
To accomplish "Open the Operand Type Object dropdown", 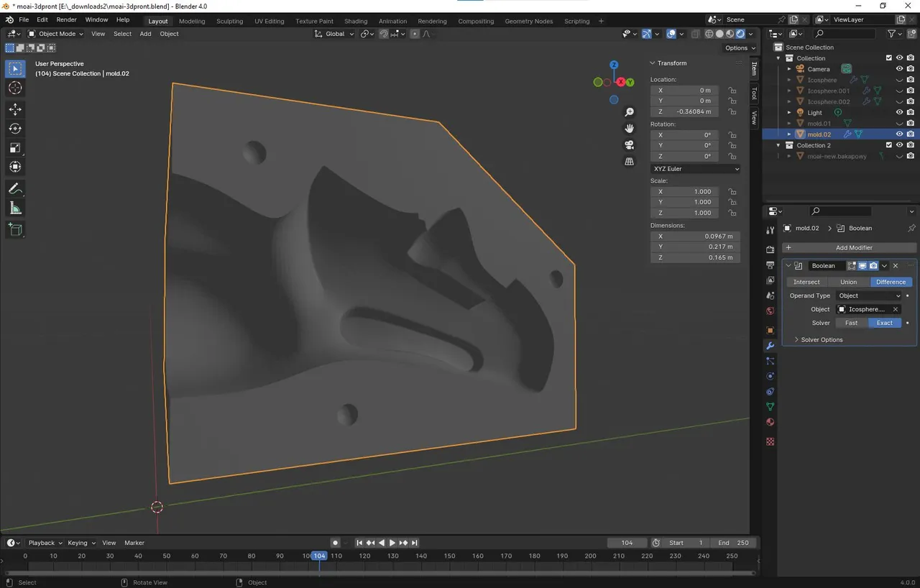I will coord(869,295).
